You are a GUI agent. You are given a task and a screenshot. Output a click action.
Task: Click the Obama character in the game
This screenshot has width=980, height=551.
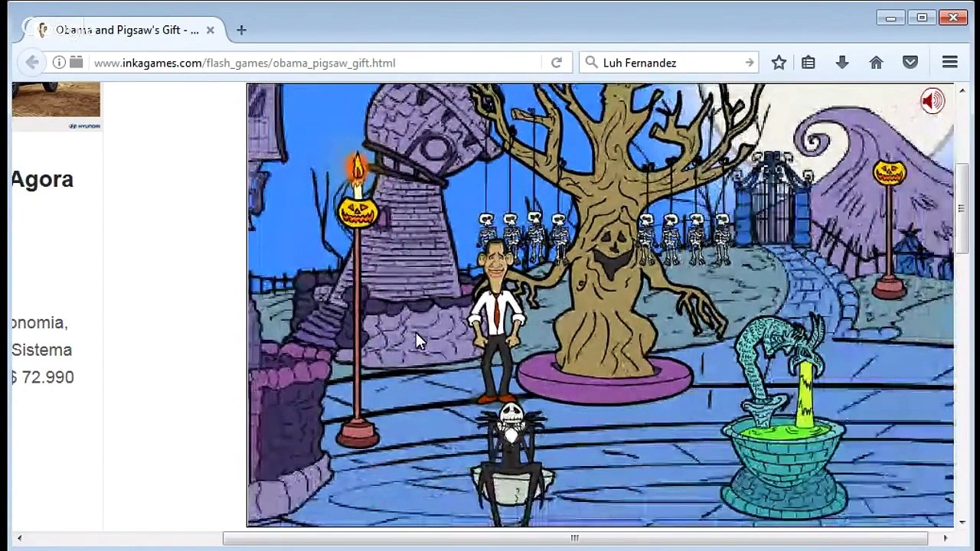tap(496, 320)
